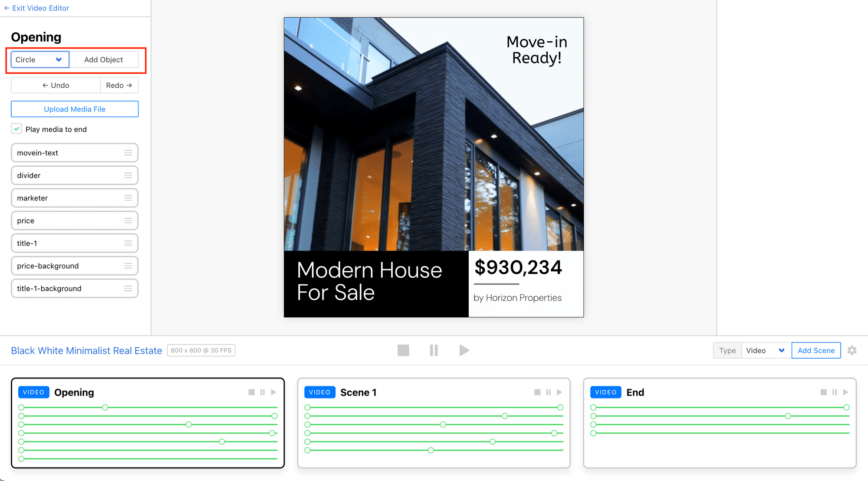The height and width of the screenshot is (481, 868).
Task: Stop the main video playback
Action: click(403, 350)
